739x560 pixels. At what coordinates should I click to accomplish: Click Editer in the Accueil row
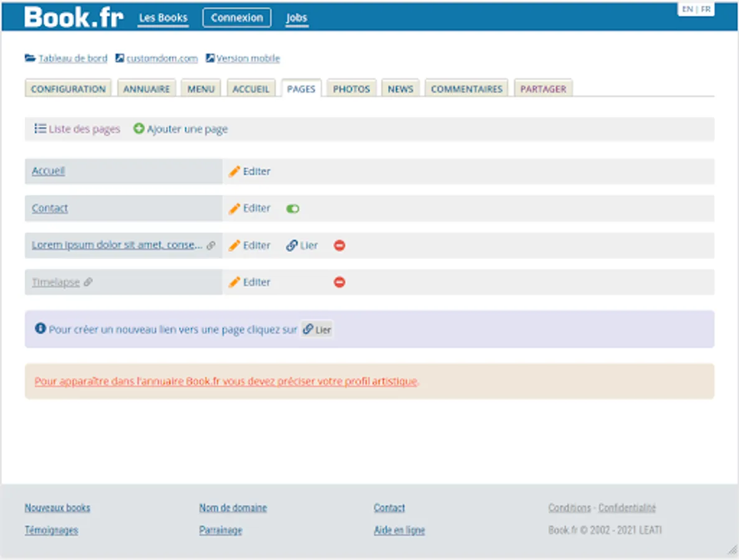point(256,171)
